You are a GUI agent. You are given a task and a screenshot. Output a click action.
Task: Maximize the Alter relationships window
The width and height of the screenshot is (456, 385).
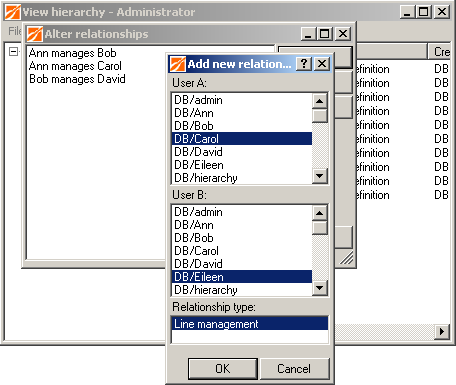click(324, 34)
